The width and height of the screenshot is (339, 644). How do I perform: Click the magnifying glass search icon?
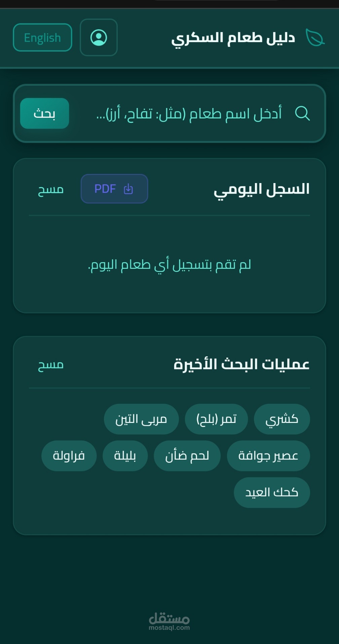(x=302, y=113)
